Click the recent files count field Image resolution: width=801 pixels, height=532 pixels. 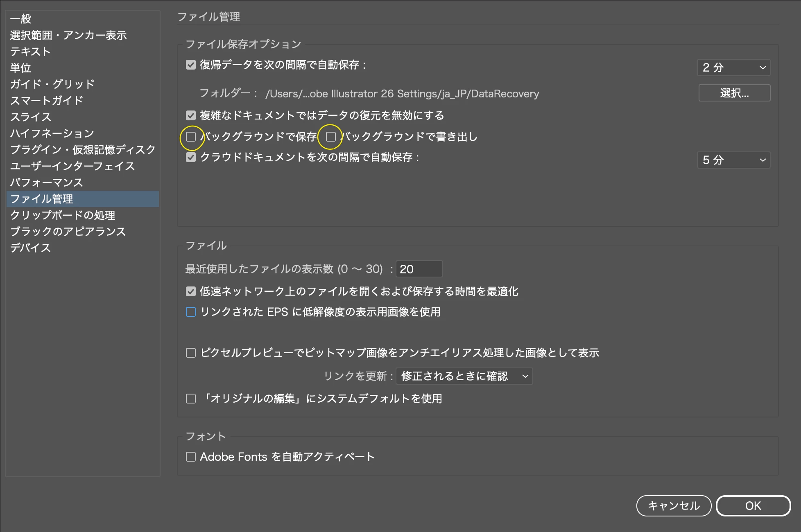point(419,269)
